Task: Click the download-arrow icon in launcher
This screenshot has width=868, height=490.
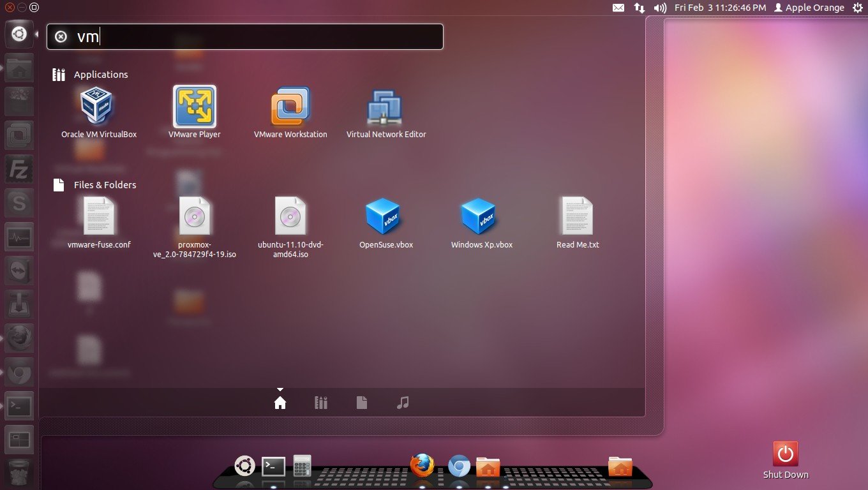Action: point(19,304)
